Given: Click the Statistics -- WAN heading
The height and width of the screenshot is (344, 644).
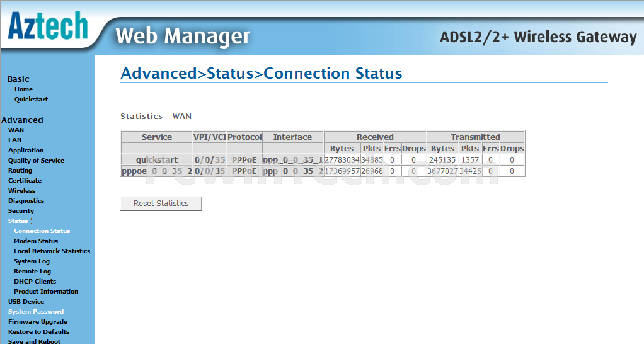Looking at the screenshot, I should point(156,116).
